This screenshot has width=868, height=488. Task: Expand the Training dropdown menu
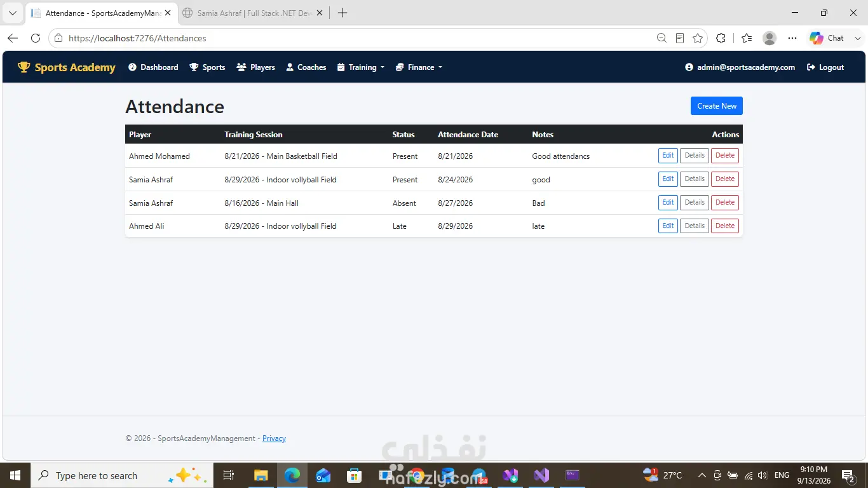coord(361,67)
